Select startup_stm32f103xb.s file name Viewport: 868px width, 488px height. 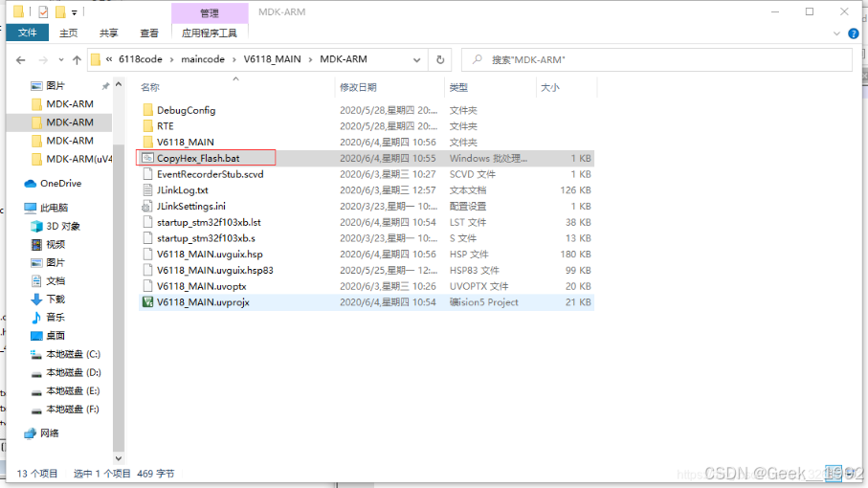tap(206, 238)
